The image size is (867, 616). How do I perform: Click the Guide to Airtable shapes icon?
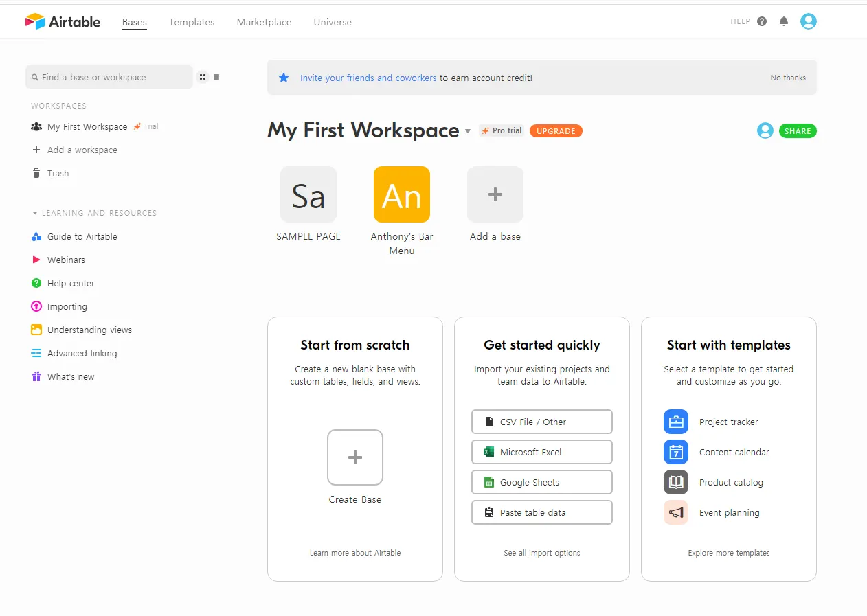coord(36,236)
